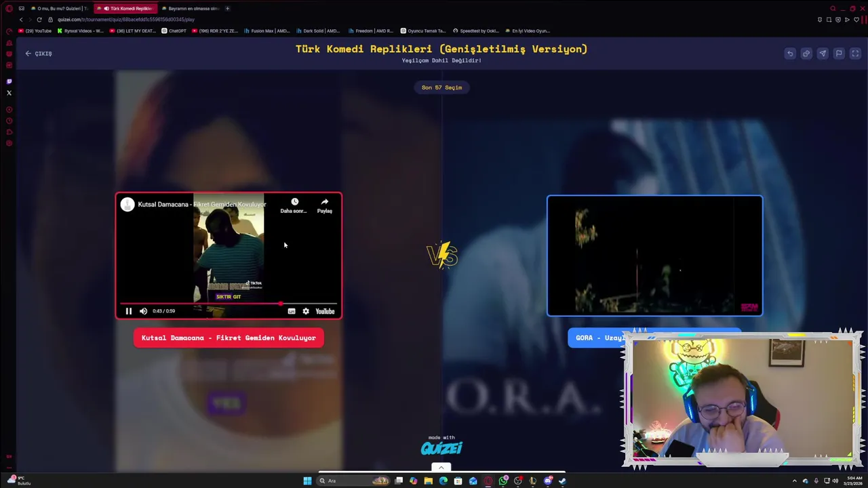Open the weather widget on taskbar
The width and height of the screenshot is (868, 488).
[x=18, y=481]
